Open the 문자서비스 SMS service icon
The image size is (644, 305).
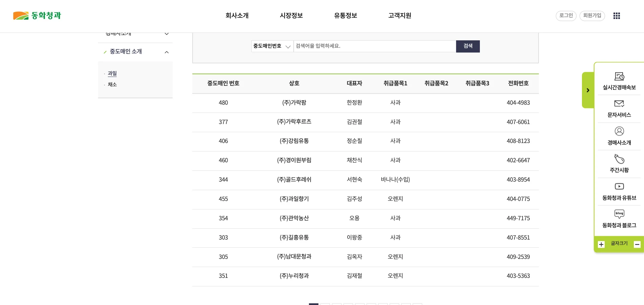[619, 108]
